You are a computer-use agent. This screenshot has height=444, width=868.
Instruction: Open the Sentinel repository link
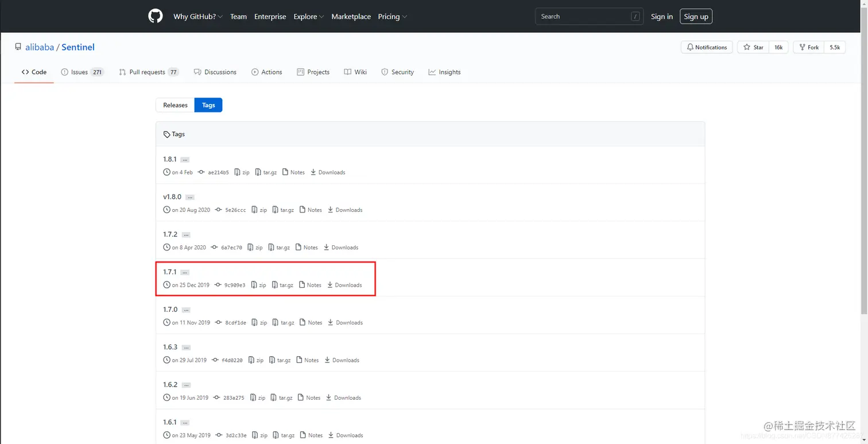click(x=78, y=47)
